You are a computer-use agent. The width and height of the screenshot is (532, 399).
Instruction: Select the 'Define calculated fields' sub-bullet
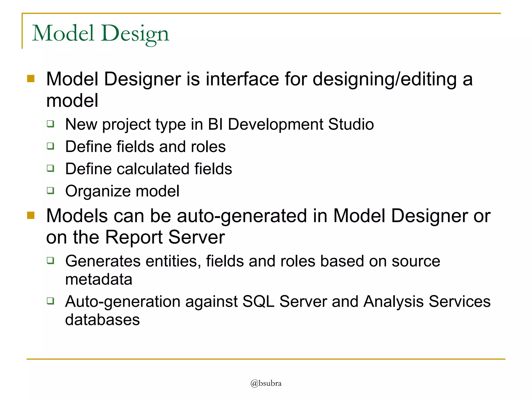click(x=149, y=169)
